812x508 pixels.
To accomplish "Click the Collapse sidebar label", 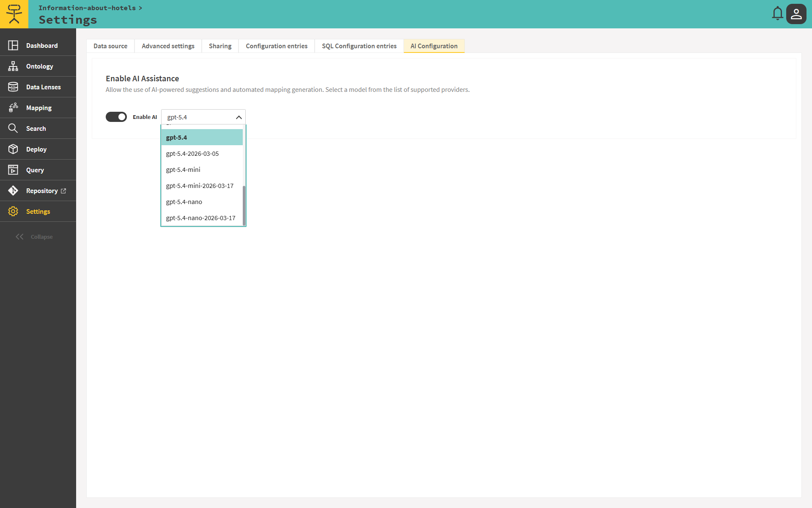I will point(42,237).
